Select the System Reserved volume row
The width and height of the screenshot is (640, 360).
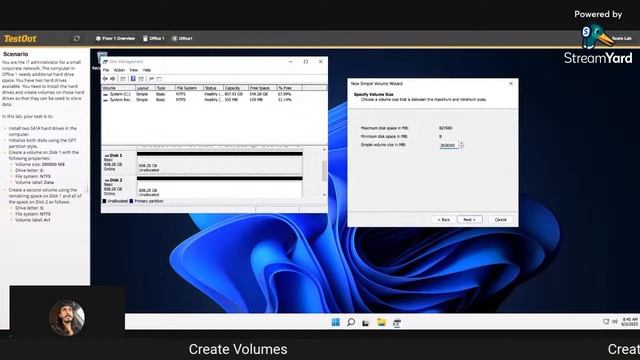click(x=198, y=100)
